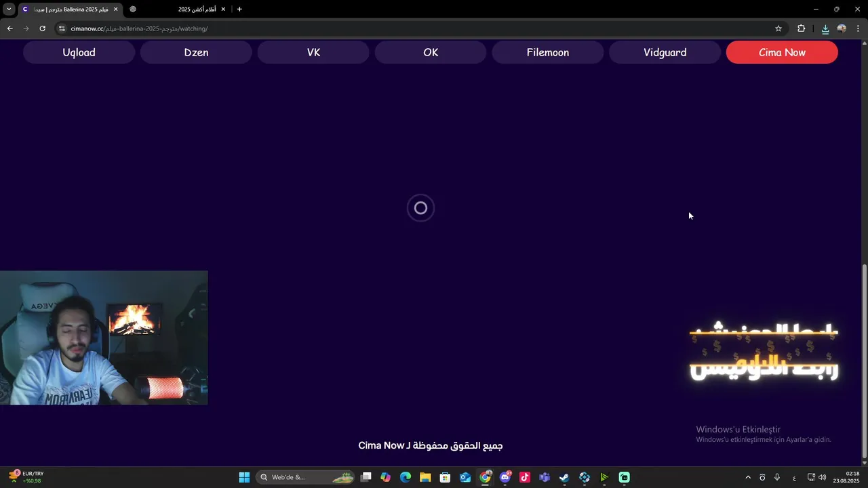Open the clock and date 02:18
Viewport: 868px width, 488px height.
click(x=848, y=477)
